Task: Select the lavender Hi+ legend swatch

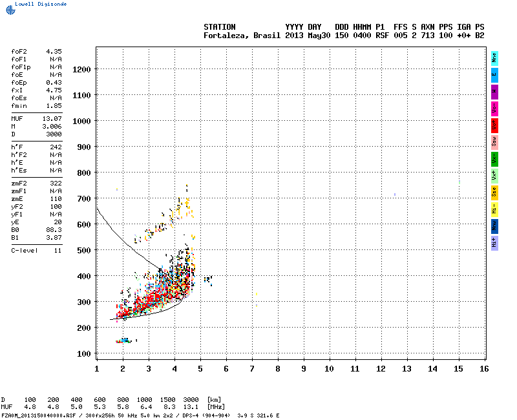Action: 494,243
